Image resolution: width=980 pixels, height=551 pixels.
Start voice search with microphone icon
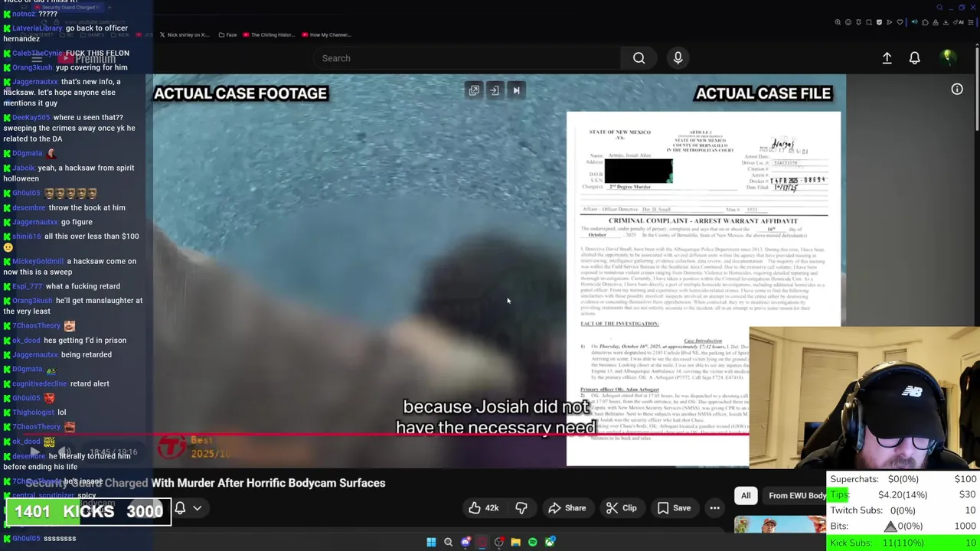click(678, 58)
